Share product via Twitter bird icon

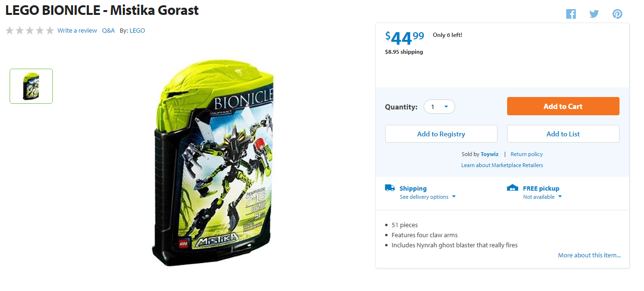click(594, 14)
